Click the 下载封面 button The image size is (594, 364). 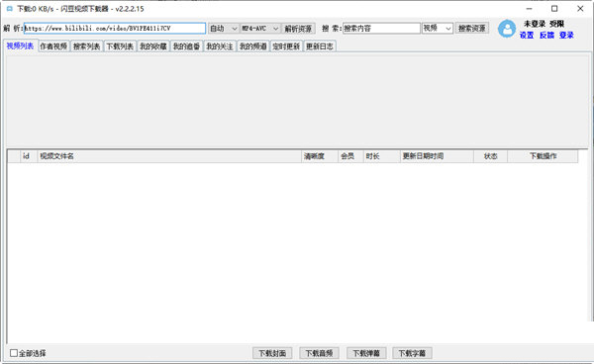coord(272,353)
